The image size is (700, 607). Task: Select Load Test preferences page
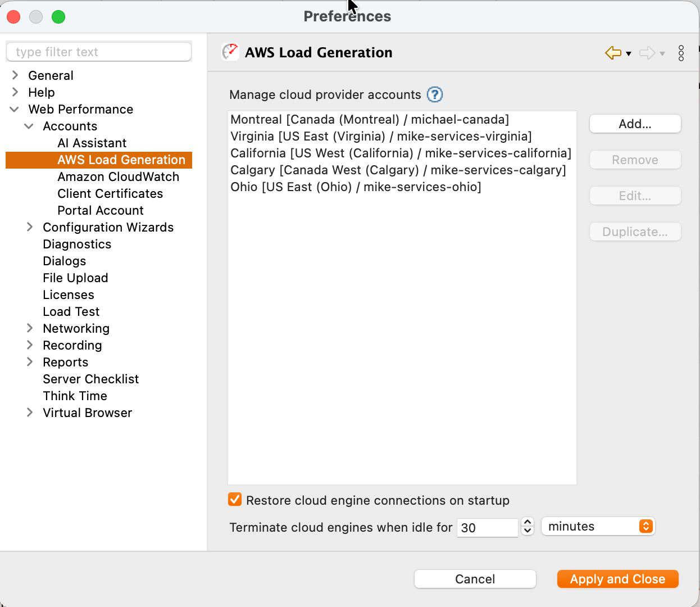pos(71,311)
